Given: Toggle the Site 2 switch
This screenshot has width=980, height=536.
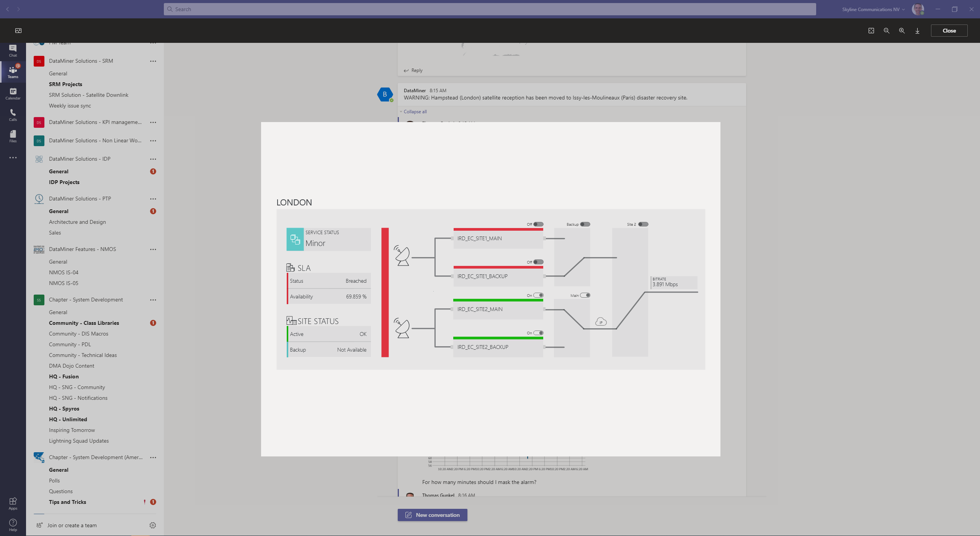Looking at the screenshot, I should [643, 224].
